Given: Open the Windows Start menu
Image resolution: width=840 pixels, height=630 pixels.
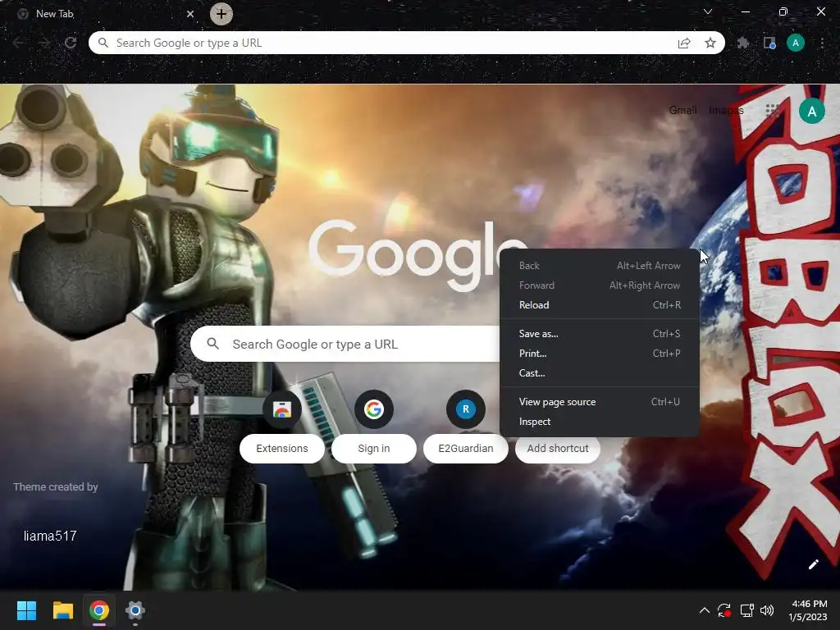Looking at the screenshot, I should coord(26,610).
